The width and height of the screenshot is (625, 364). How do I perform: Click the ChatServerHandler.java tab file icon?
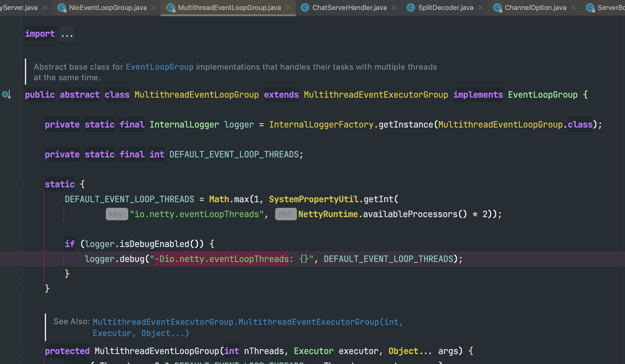click(305, 7)
